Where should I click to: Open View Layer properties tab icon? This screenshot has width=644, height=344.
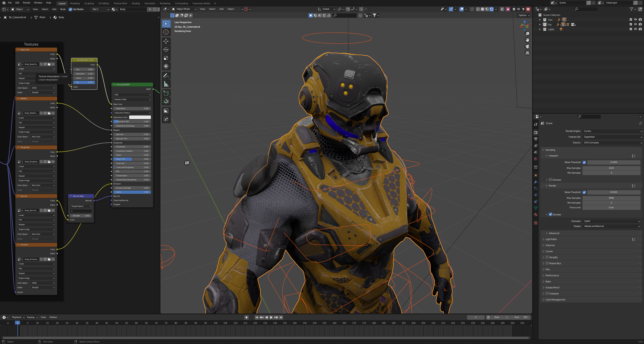point(536,146)
